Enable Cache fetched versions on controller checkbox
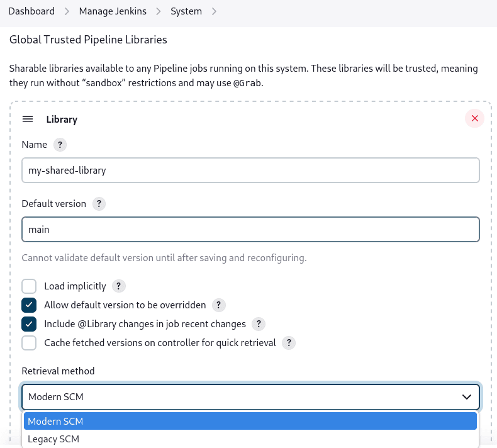Viewport: 497px width, 448px height. (x=30, y=343)
